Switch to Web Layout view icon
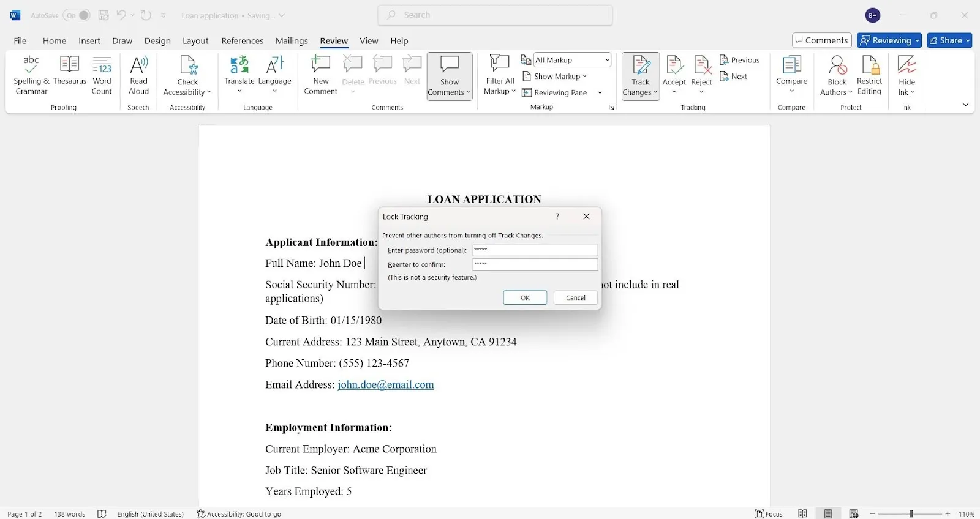 (854, 513)
